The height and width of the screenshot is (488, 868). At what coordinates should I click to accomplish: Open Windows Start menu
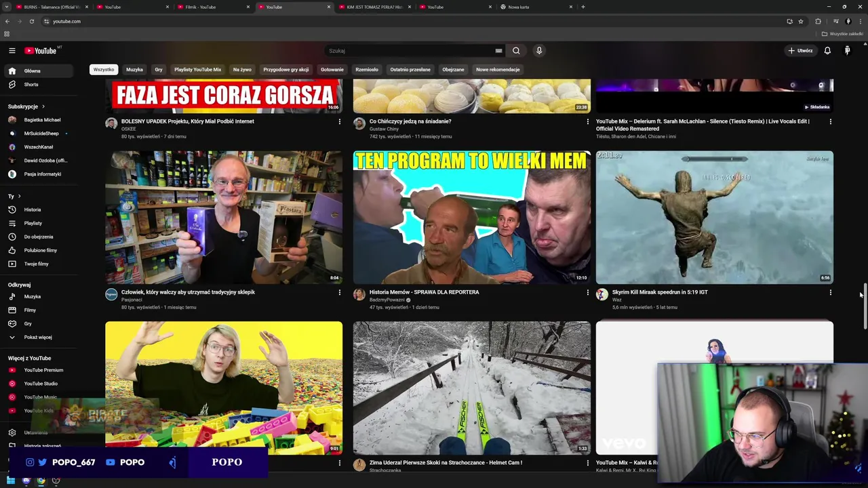pos(11,481)
